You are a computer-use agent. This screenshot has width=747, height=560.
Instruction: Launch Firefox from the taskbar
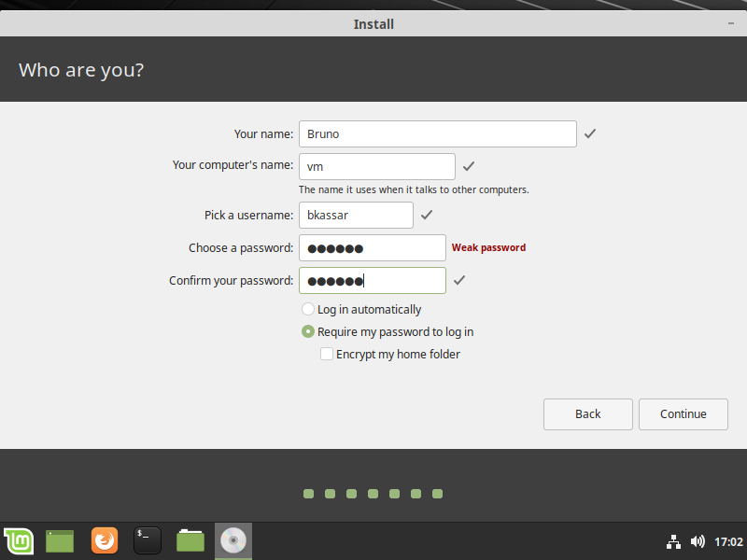pyautogui.click(x=105, y=540)
